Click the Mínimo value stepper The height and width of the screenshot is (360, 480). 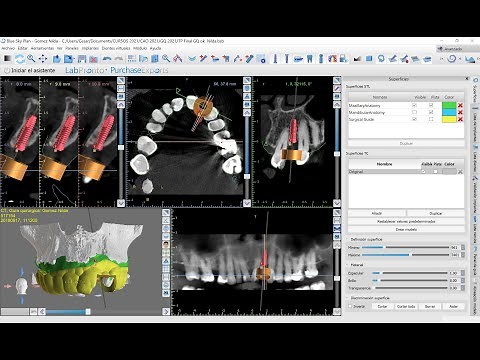463,248
